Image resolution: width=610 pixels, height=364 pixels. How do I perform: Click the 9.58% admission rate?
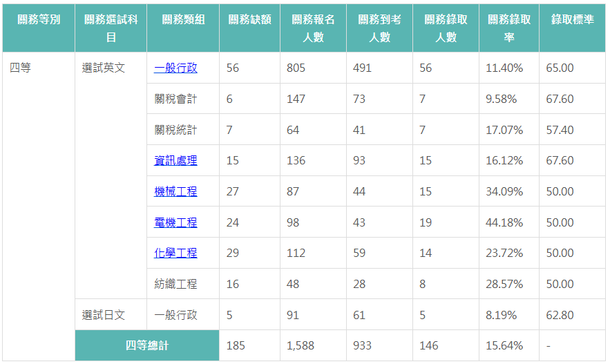[501, 99]
